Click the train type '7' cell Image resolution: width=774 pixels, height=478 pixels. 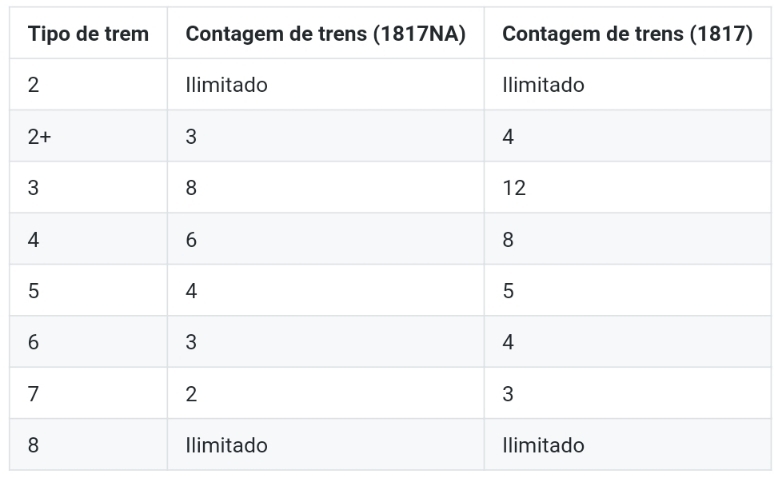point(34,394)
